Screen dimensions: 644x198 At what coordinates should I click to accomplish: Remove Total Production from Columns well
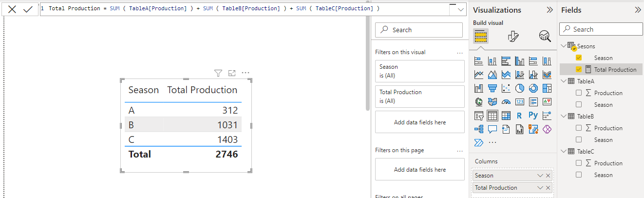(548, 188)
